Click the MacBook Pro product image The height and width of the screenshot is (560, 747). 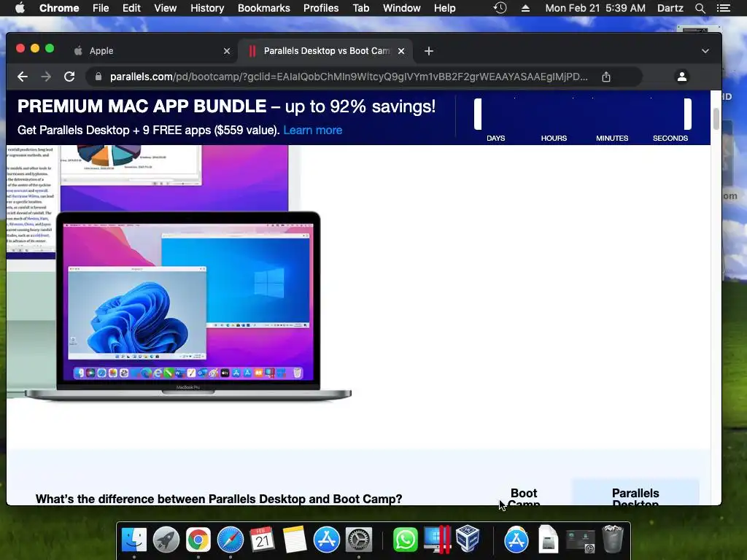188,306
